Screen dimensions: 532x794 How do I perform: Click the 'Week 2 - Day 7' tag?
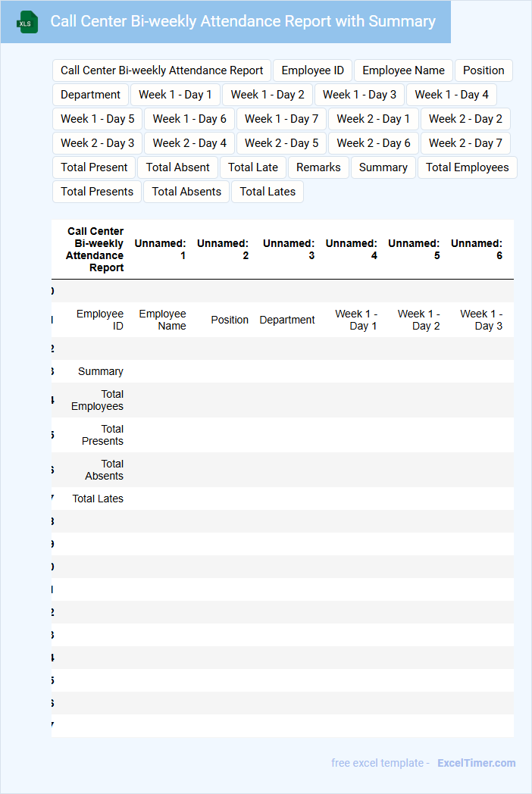coord(465,143)
